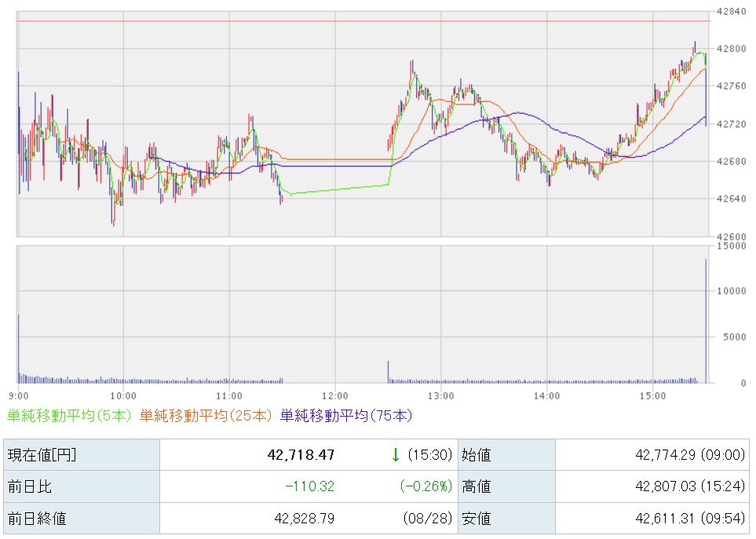Click the 前日比 row header cell
The width and height of the screenshot is (756, 539).
pyautogui.click(x=82, y=486)
